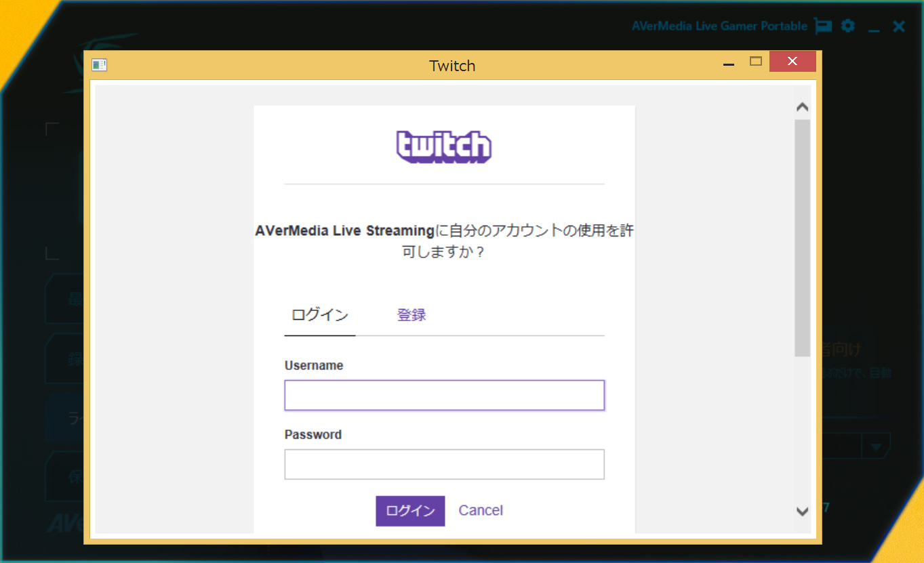Close the AVerMedia Live Gamer Portable app
This screenshot has width=924, height=563.
click(899, 26)
